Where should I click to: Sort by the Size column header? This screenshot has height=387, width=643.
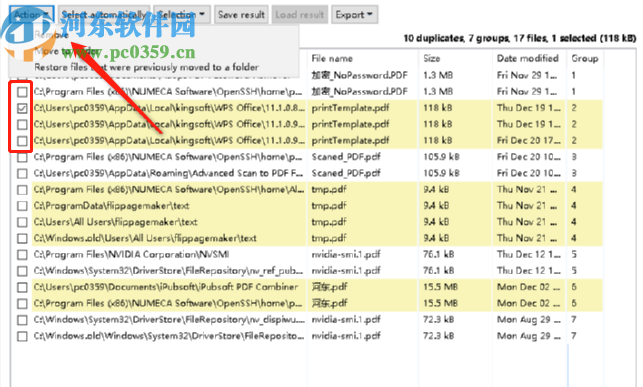[x=431, y=58]
